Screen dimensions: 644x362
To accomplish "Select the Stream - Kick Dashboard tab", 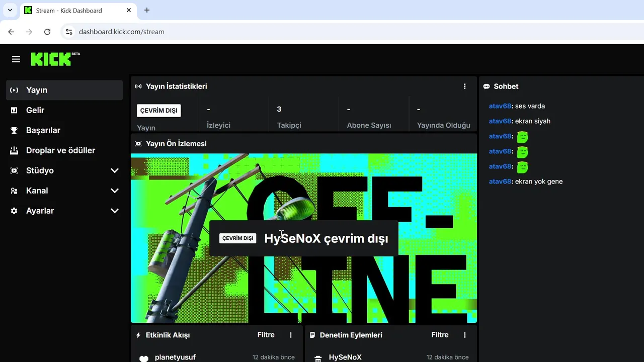I will pos(78,11).
